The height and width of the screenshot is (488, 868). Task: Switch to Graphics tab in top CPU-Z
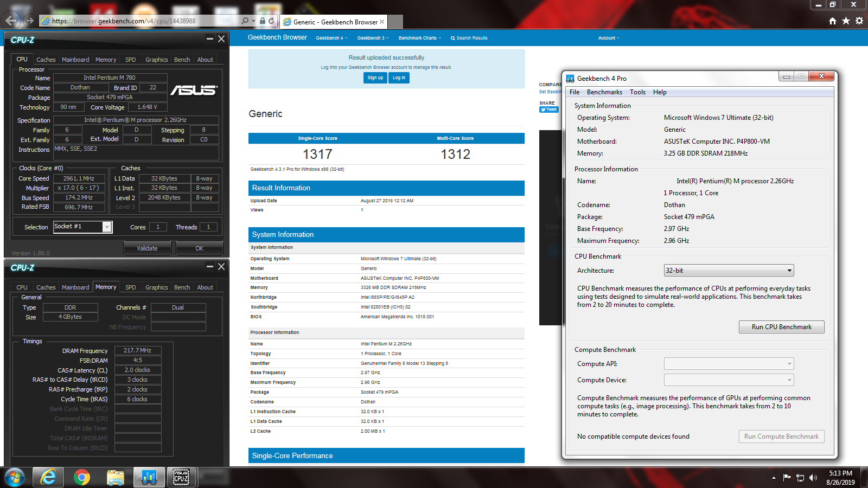(x=157, y=60)
